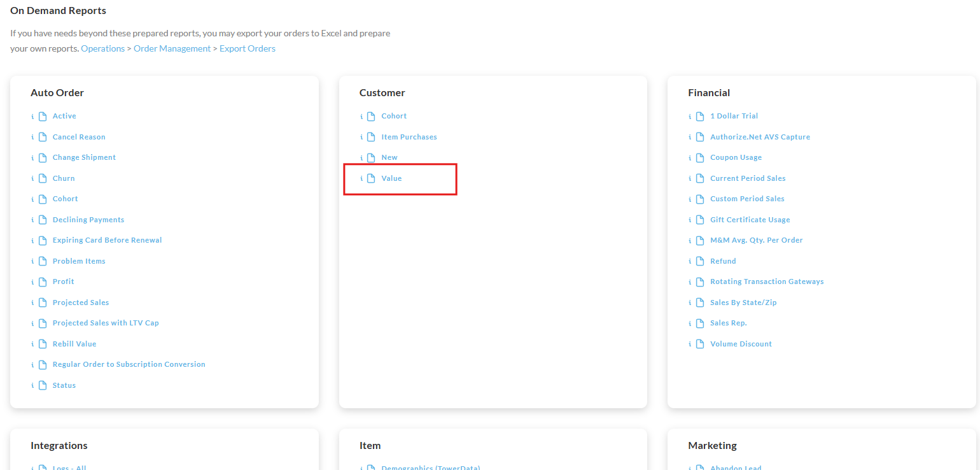980x470 pixels.
Task: Open the New customer report link
Action: (x=389, y=157)
